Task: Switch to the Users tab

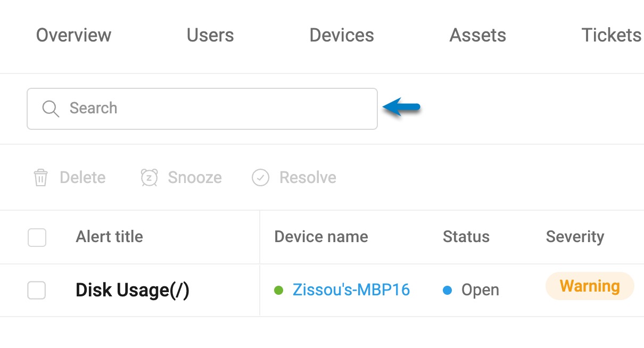Action: (210, 35)
